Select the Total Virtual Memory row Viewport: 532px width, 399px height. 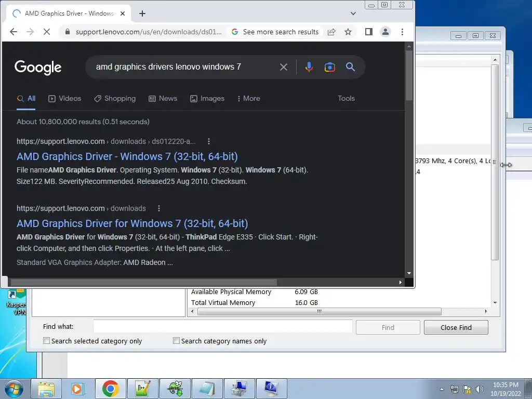tap(255, 303)
